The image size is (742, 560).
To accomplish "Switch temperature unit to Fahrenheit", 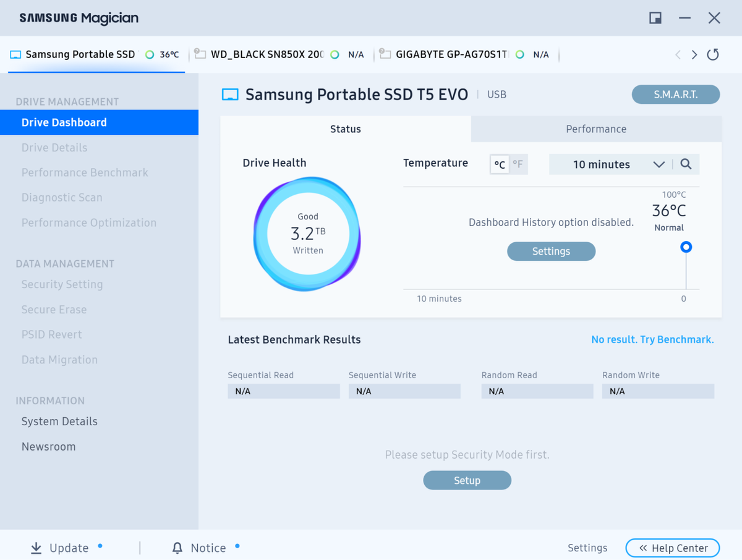I will (518, 164).
